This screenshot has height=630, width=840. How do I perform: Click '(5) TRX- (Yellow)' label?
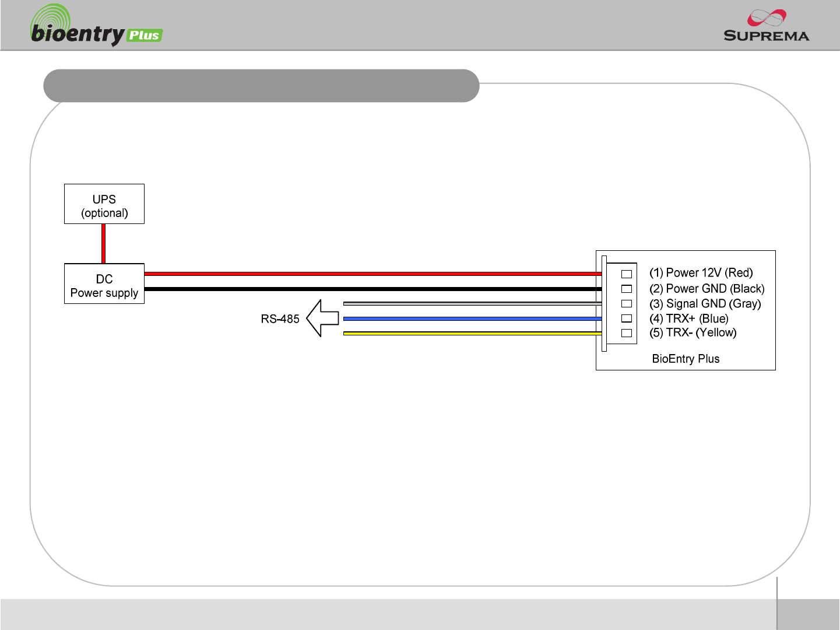click(x=693, y=332)
